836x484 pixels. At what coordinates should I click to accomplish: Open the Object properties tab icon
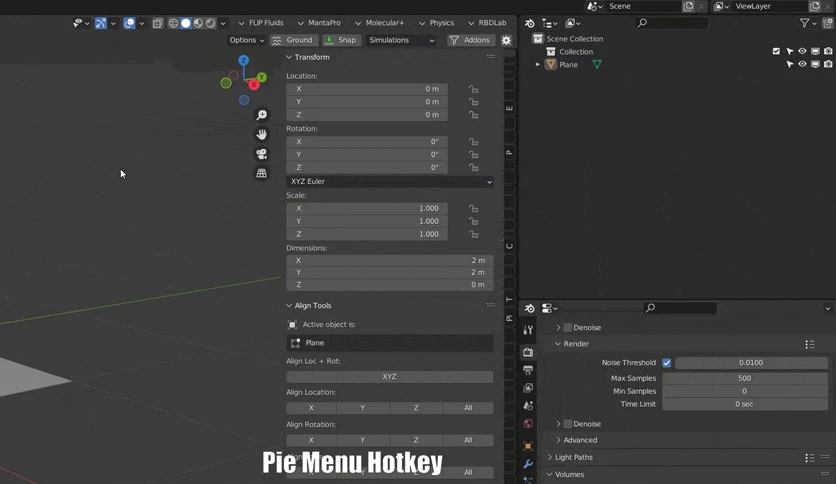coord(528,446)
